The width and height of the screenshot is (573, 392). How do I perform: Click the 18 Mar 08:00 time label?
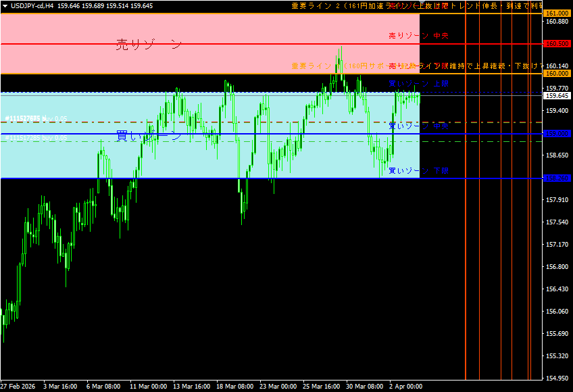point(234,387)
